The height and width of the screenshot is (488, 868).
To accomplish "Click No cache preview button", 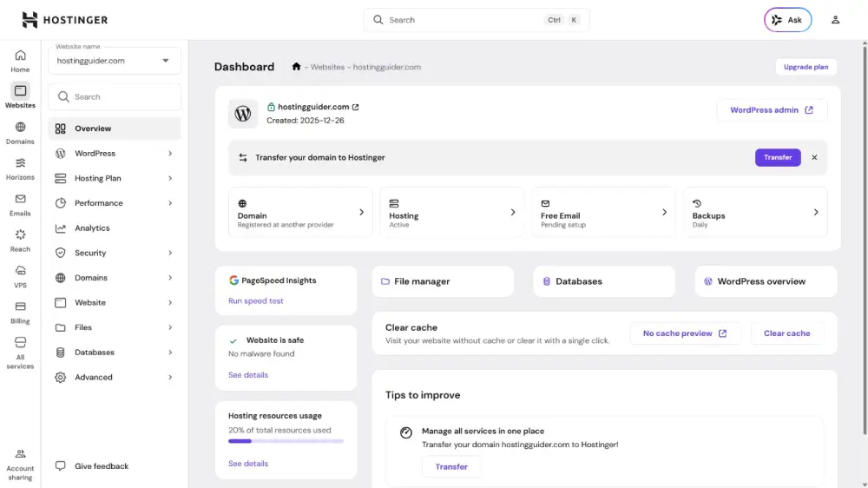I will pos(685,333).
